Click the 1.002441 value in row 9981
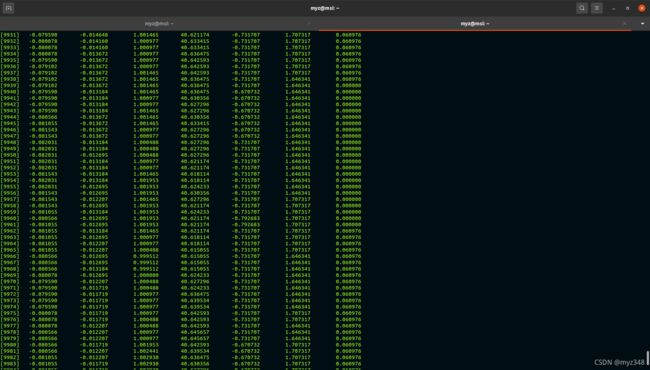650x370 pixels. click(146, 351)
